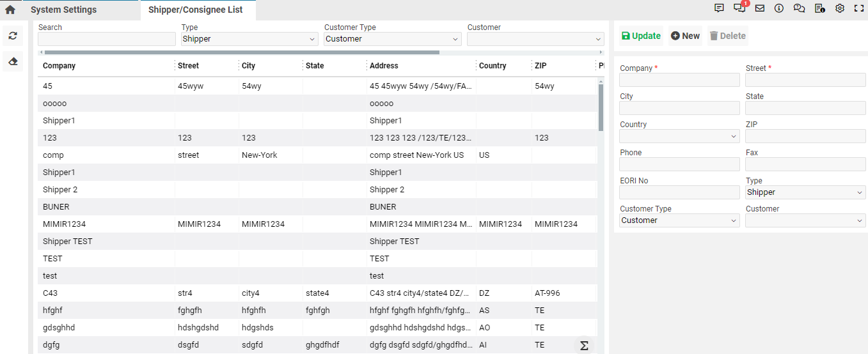The image size is (868, 354).
Task: Click the refresh list icon
Action: [13, 36]
